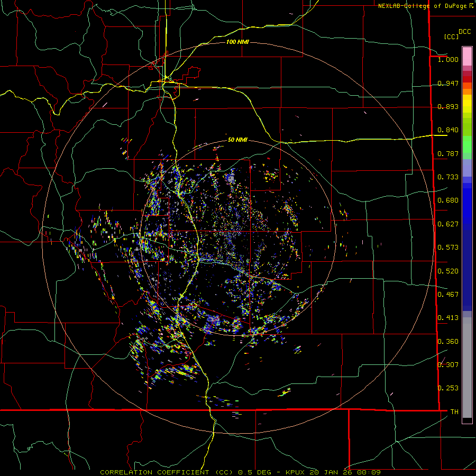The width and height of the screenshot is (476, 476).
Task: Click the DCC label above the color bar
Action: (x=465, y=32)
